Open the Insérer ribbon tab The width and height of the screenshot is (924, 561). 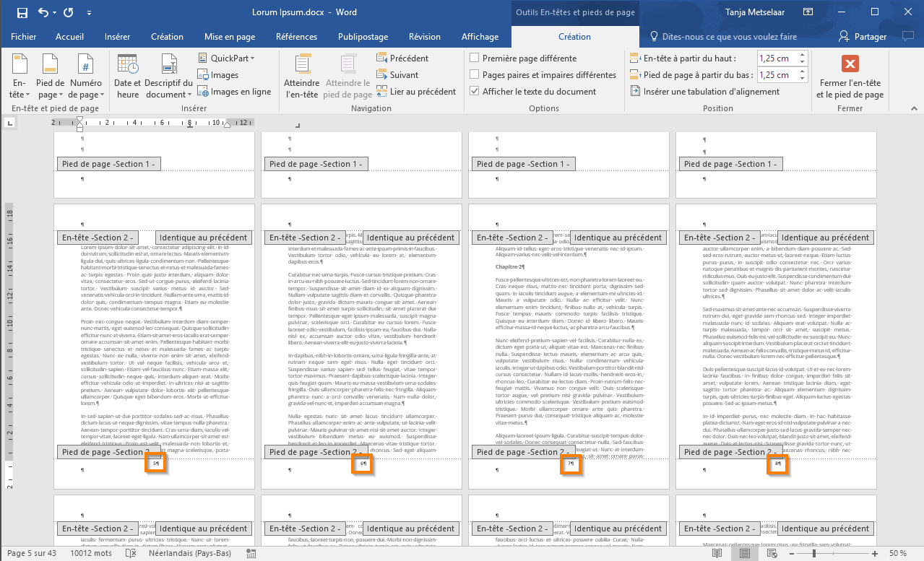[x=118, y=37]
